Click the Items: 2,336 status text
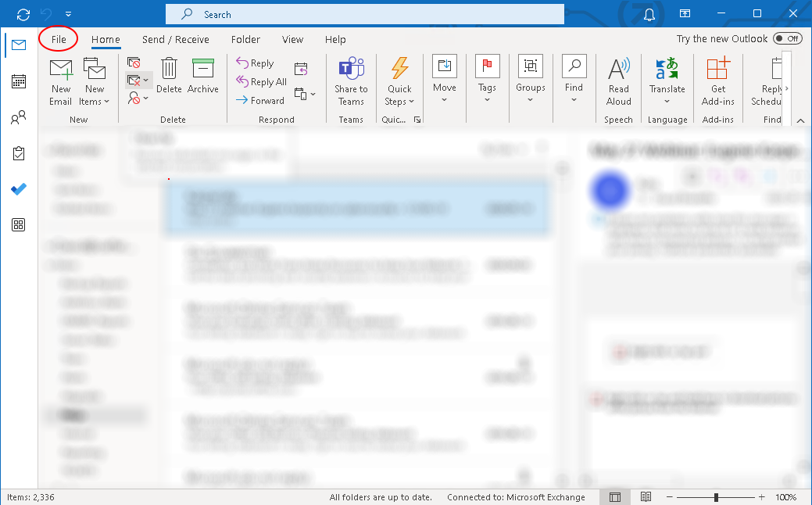Viewport: 812px width, 505px height. pyautogui.click(x=30, y=497)
